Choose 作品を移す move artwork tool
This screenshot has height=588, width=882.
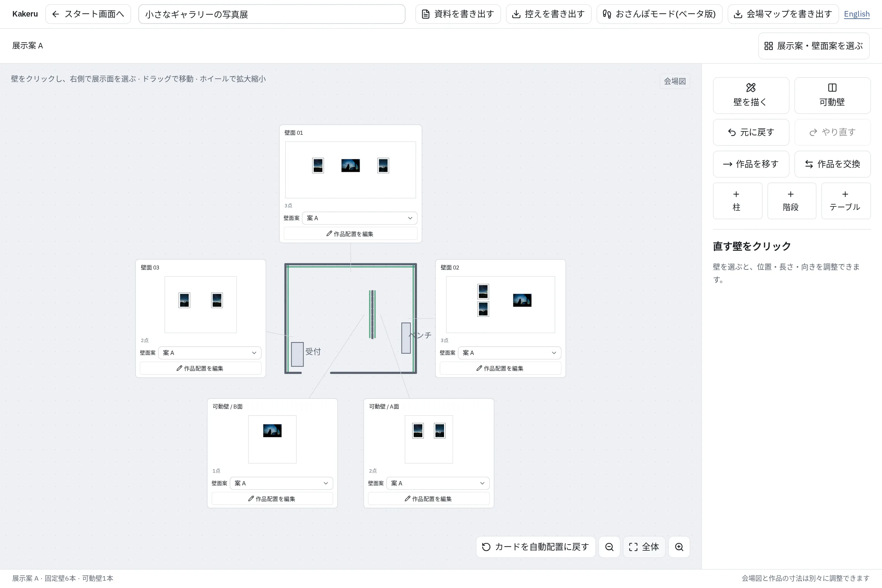point(751,164)
